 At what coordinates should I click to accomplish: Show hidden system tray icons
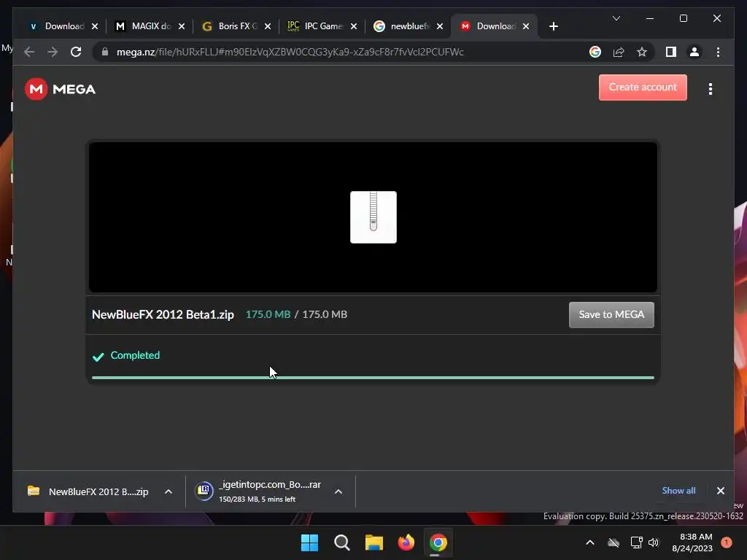(589, 542)
